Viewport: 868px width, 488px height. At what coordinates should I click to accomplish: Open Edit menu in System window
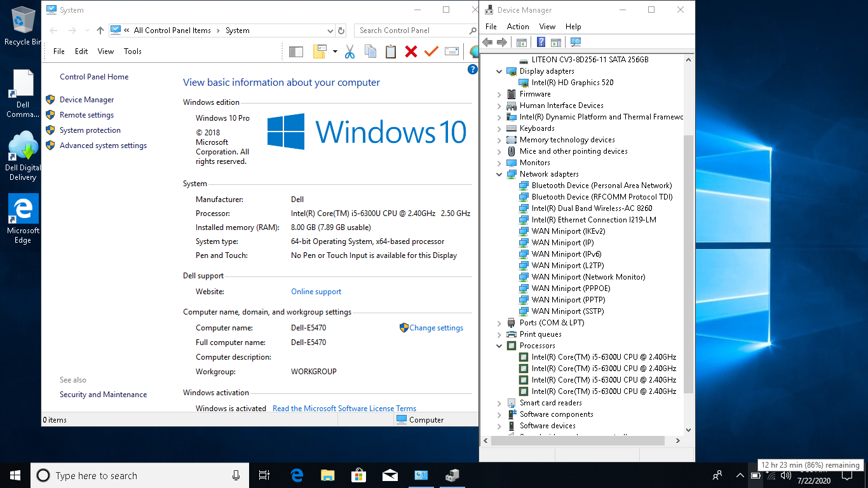coord(81,51)
